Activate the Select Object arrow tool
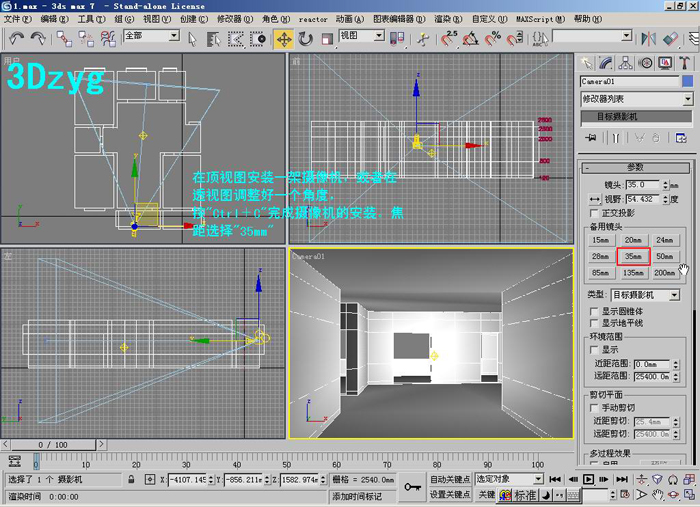This screenshot has height=507, width=700. pyautogui.click(x=192, y=39)
